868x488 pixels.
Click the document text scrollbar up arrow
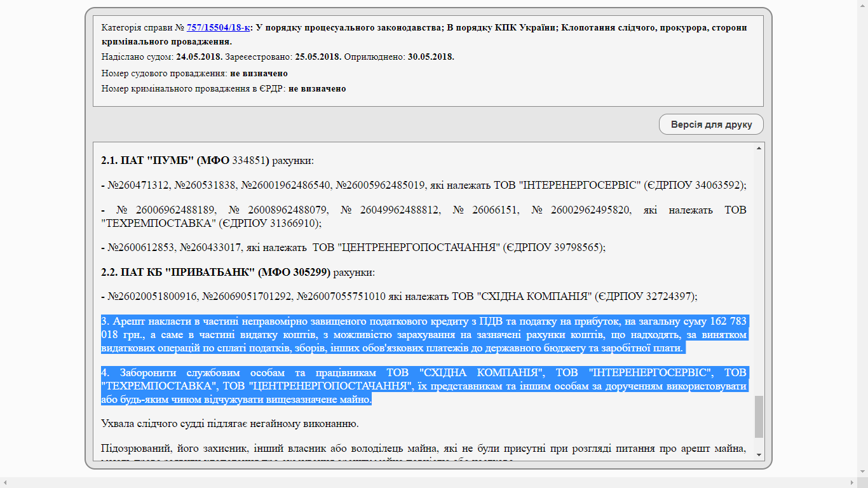(759, 148)
